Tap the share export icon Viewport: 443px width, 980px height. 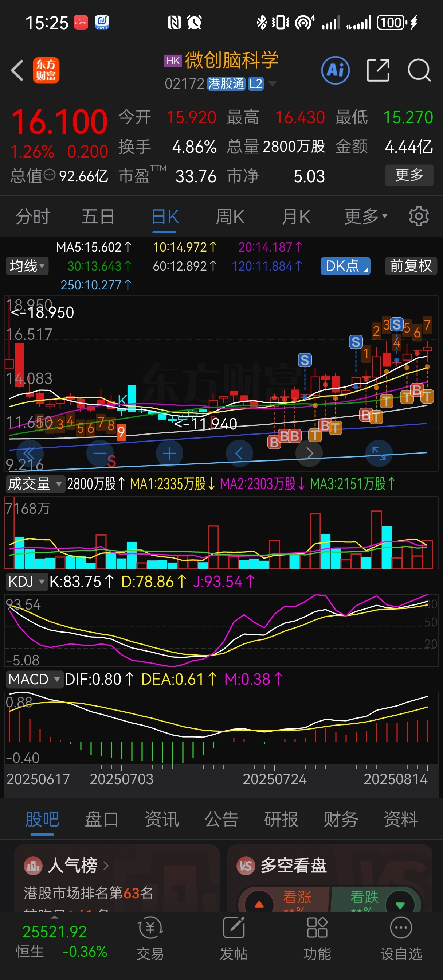379,70
